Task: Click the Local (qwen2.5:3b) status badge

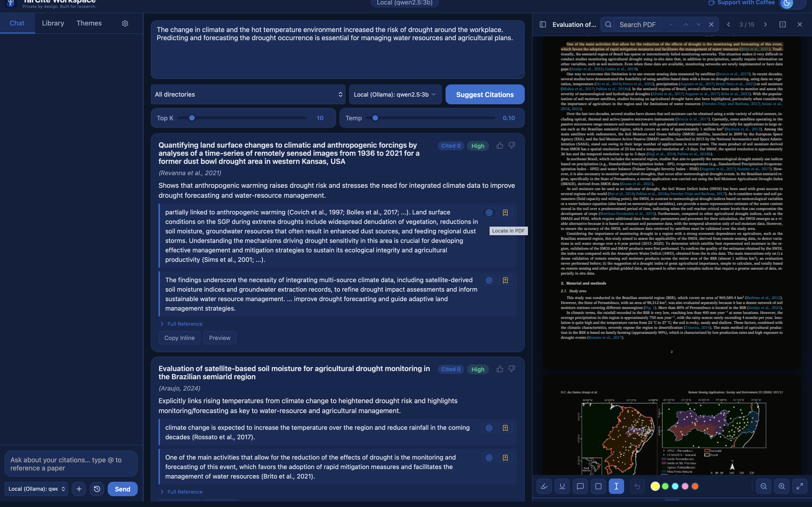Action: [x=404, y=3]
